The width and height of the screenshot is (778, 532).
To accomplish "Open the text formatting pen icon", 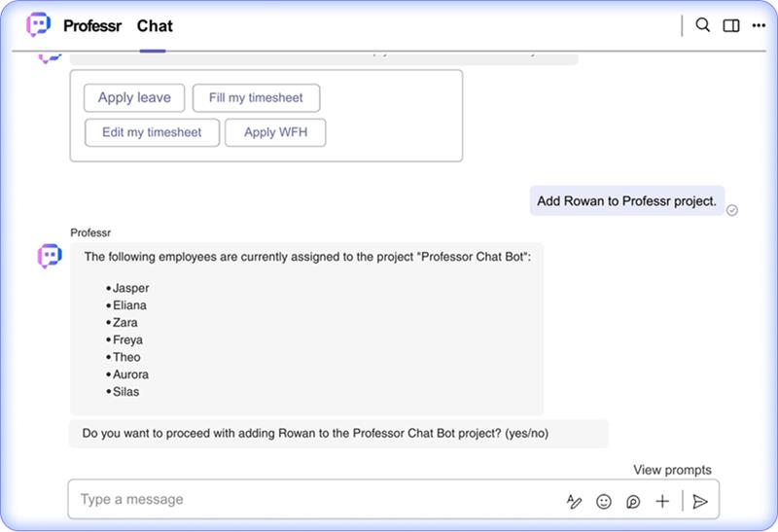I will pos(574,501).
